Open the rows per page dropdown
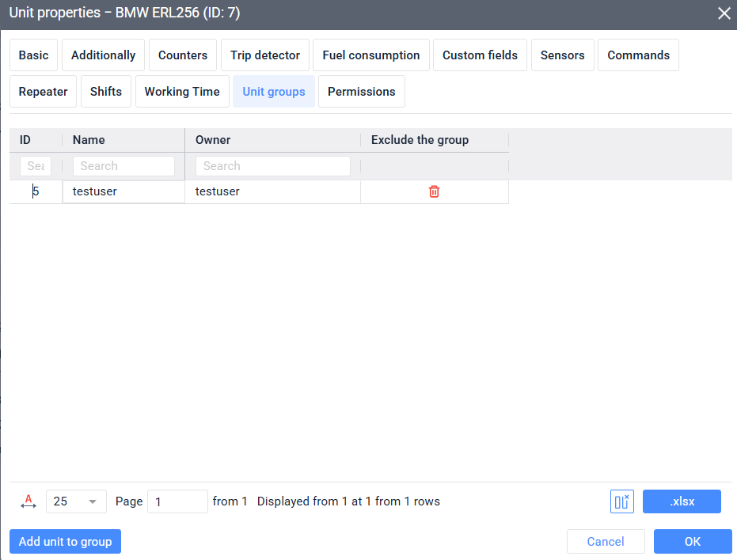The image size is (737, 560). tap(76, 501)
